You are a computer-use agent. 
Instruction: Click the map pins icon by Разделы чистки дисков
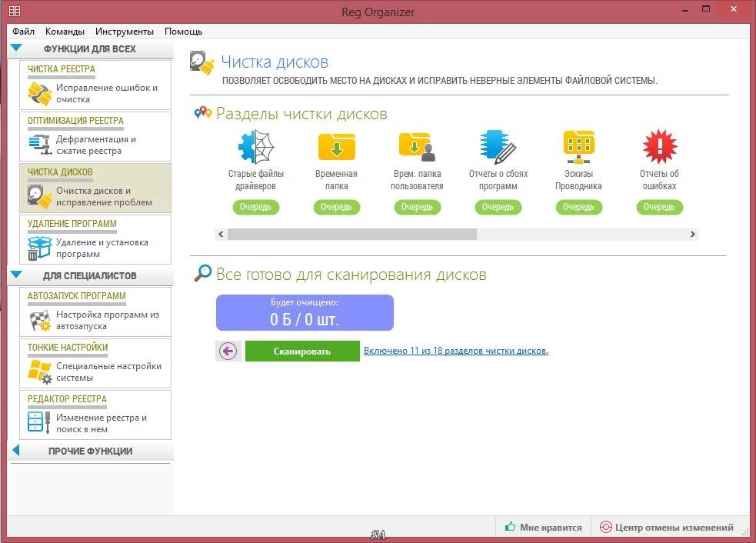(203, 113)
